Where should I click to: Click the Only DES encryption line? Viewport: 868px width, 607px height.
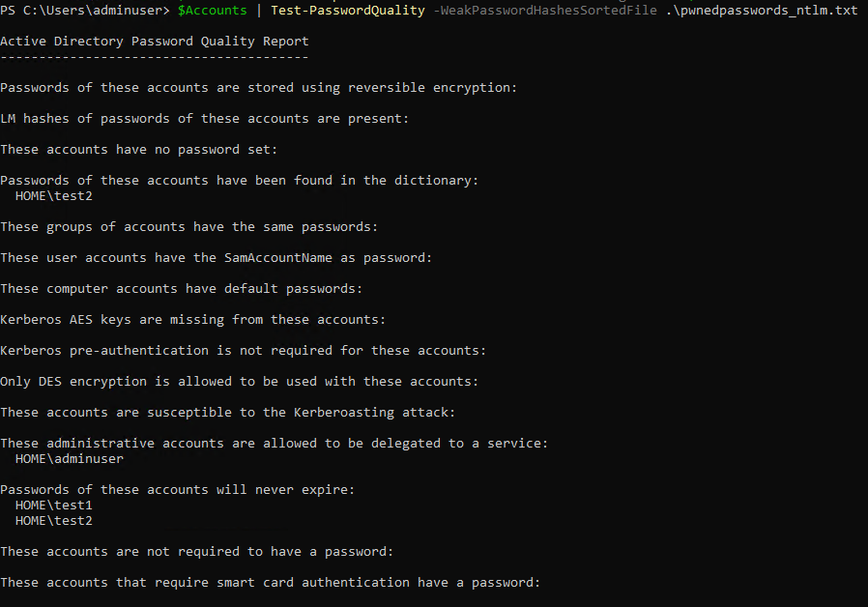pos(239,381)
